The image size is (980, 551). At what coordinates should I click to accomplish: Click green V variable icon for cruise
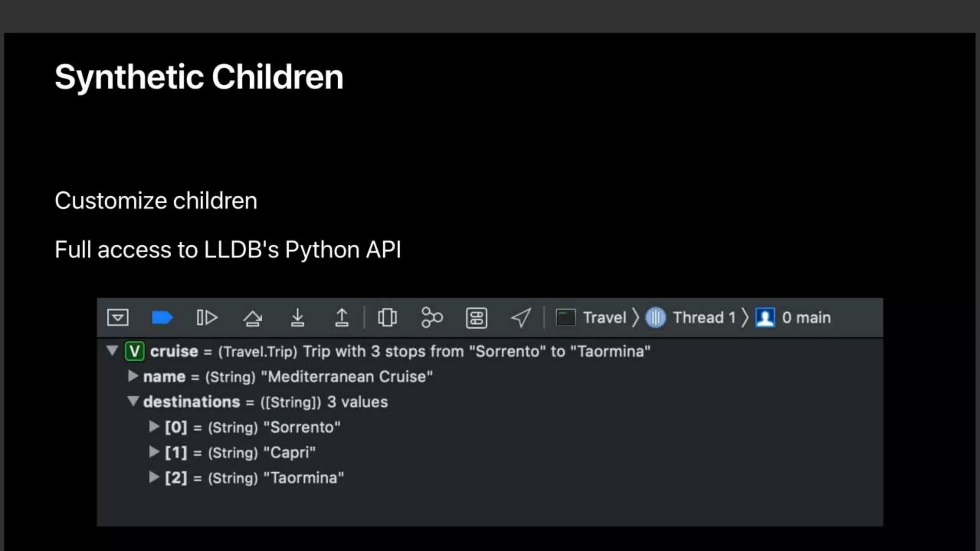[x=134, y=351]
